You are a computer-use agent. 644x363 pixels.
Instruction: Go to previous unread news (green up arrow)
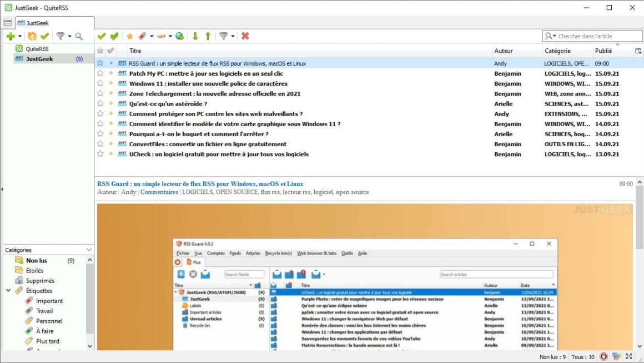(208, 36)
